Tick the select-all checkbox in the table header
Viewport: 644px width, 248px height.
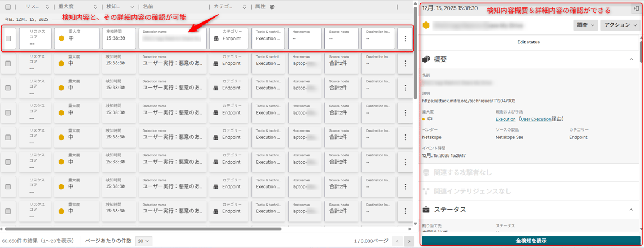tap(8, 7)
